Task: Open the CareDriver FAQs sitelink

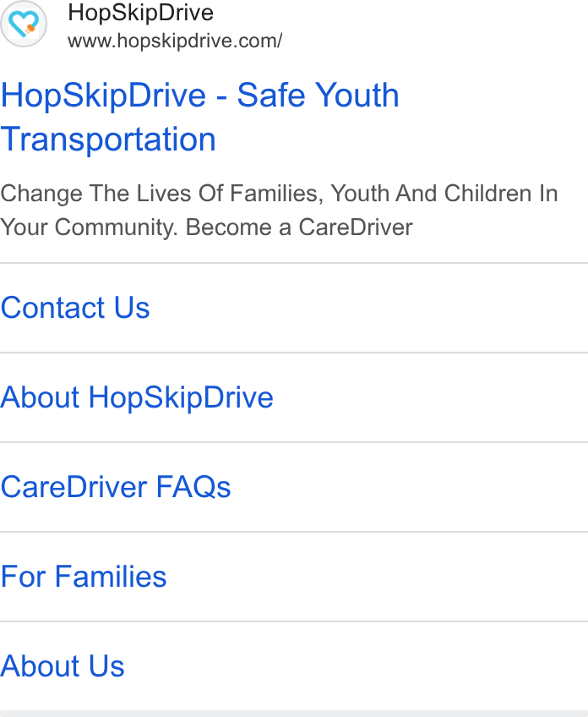Action: coord(116,487)
